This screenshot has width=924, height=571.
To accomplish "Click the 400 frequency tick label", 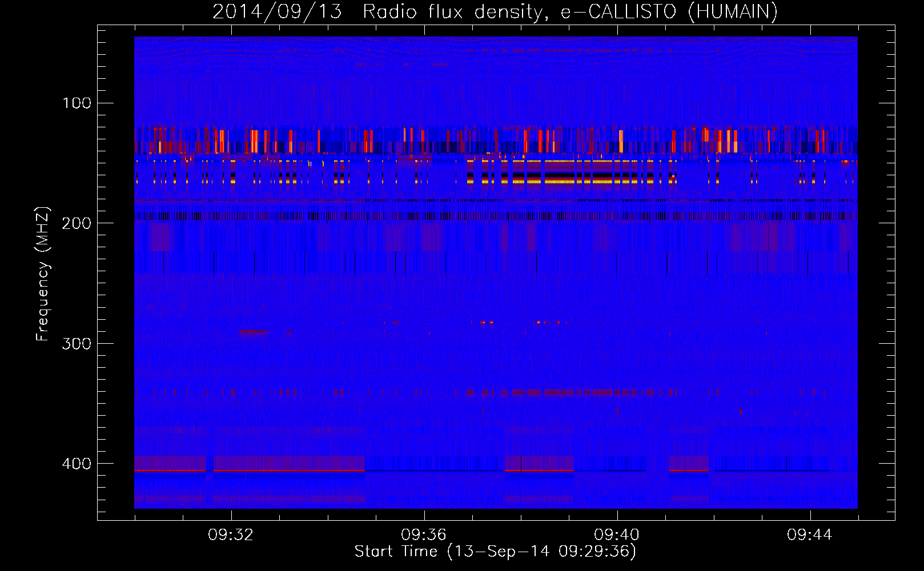I will point(77,463).
